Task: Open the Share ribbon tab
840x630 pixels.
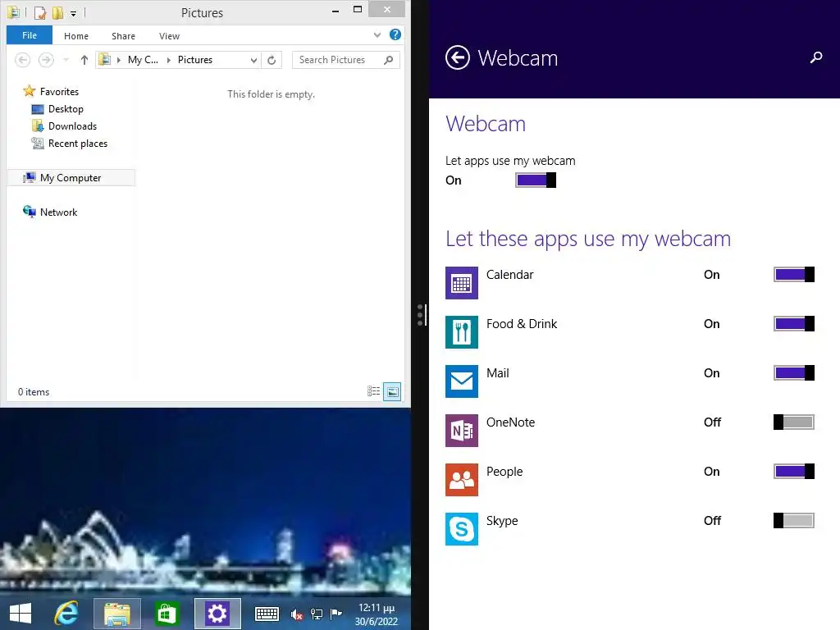Action: (123, 36)
